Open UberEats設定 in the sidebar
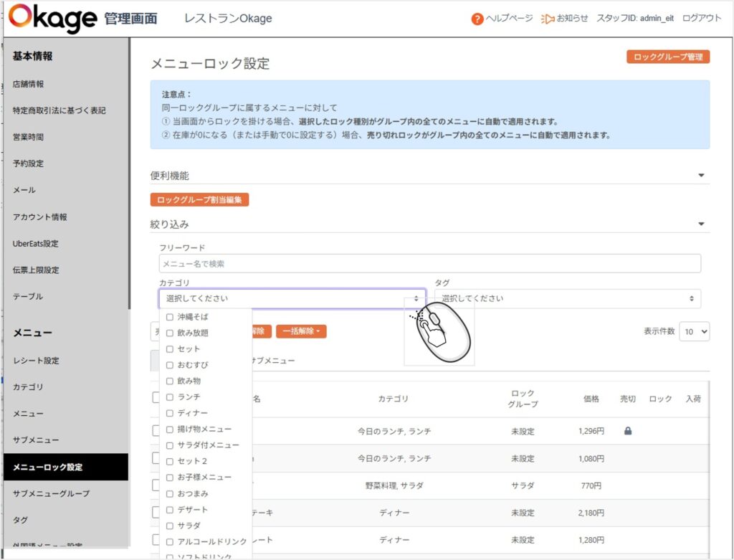 coord(36,244)
